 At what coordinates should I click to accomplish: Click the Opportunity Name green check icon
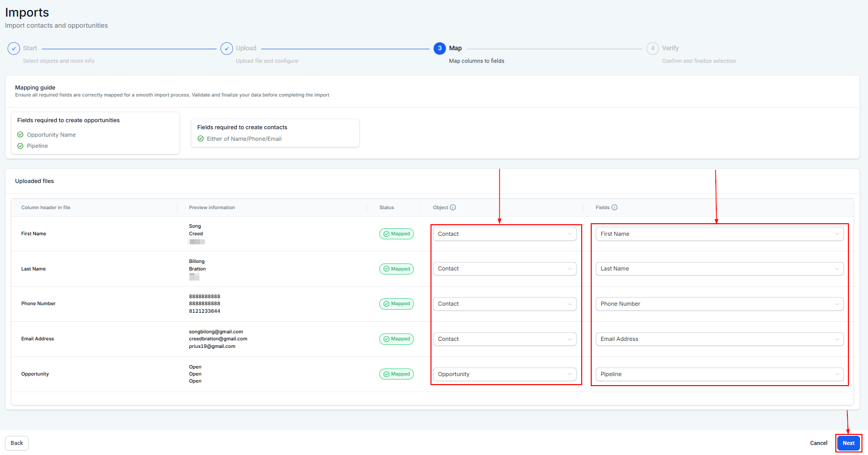(21, 135)
